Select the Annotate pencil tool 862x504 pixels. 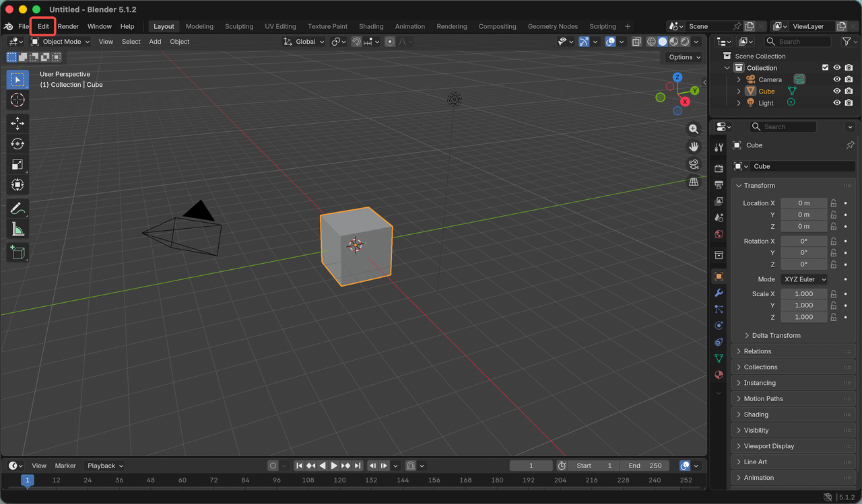[x=18, y=209]
